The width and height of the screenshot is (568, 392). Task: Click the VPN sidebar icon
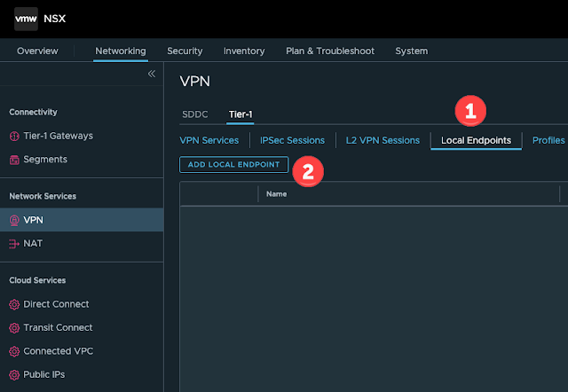14,220
